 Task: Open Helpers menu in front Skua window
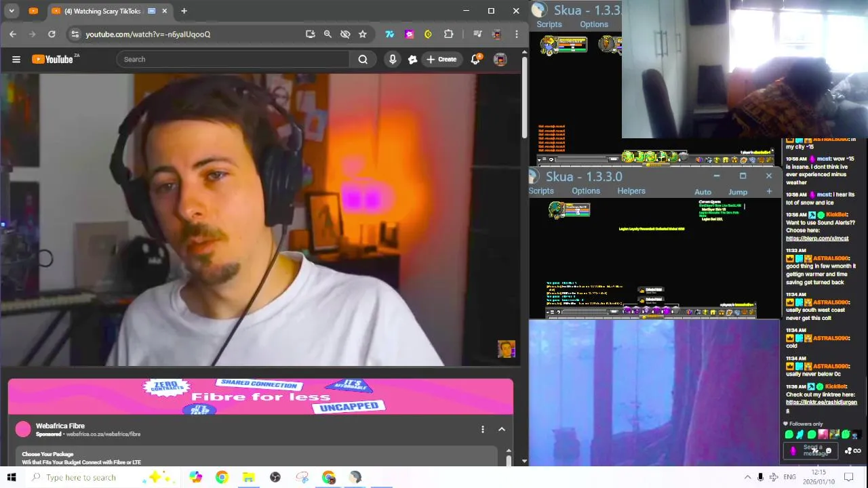pos(631,191)
